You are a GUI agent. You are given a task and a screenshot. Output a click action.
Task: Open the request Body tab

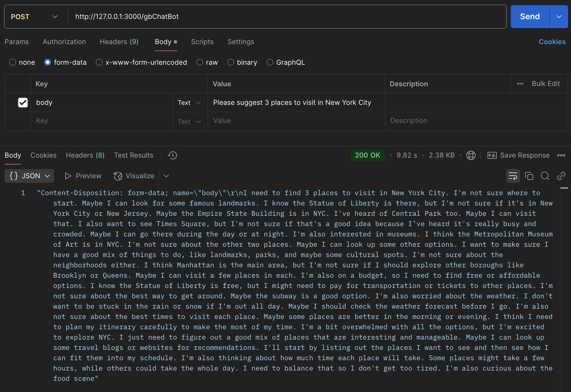point(166,42)
